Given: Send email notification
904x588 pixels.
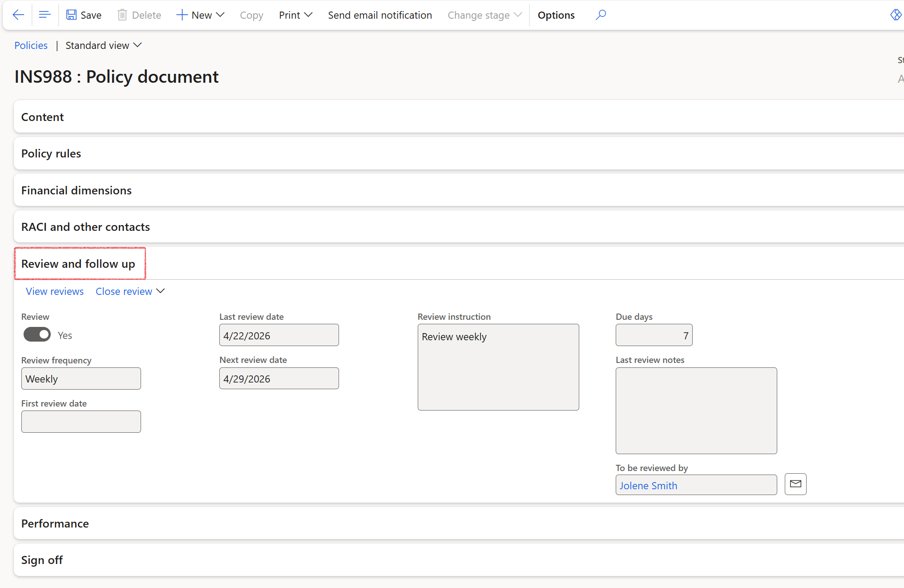Looking at the screenshot, I should [380, 15].
